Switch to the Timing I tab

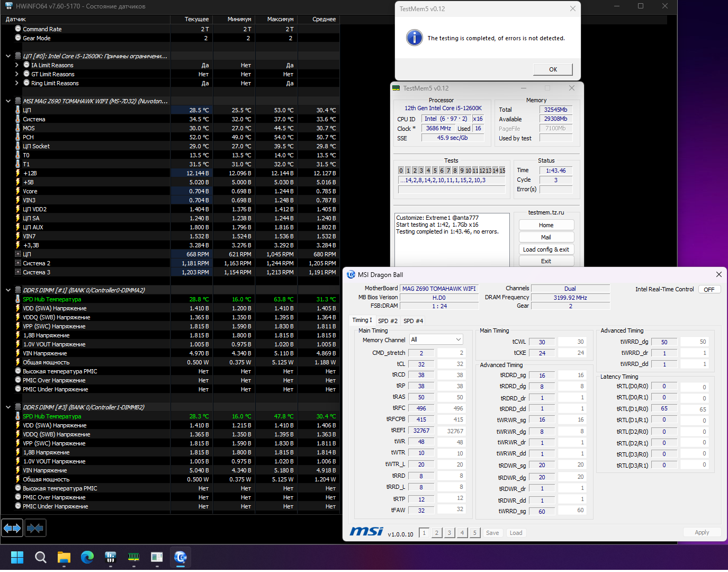(362, 320)
